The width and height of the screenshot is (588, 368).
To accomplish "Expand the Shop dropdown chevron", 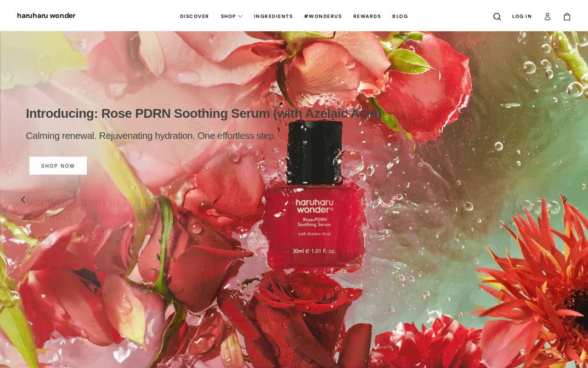I will (240, 17).
